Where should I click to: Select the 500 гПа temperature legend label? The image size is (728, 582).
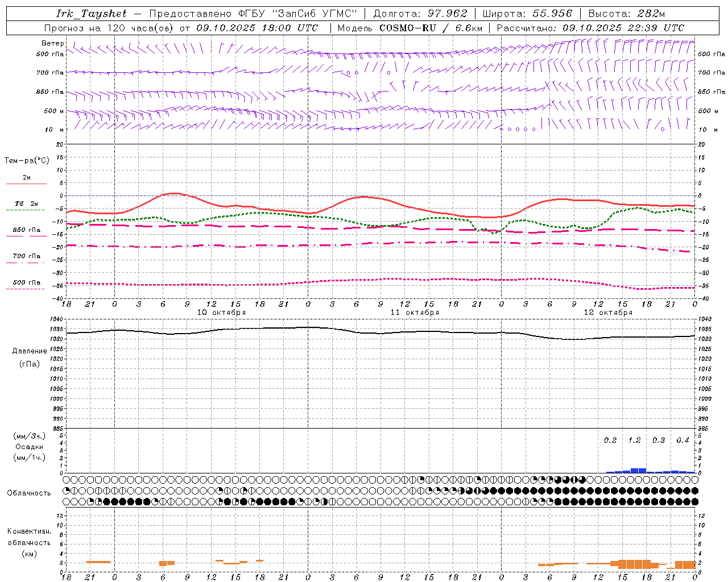coord(27,282)
